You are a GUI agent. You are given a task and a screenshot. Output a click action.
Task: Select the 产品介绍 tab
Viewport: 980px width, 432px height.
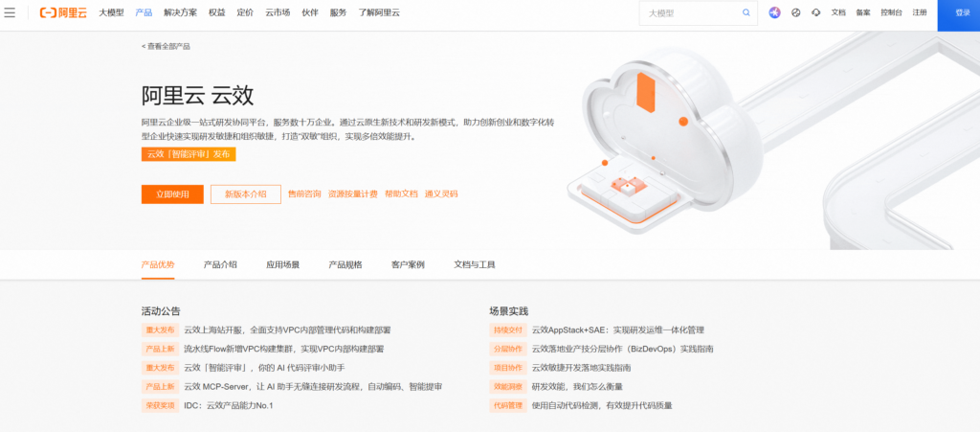(x=220, y=264)
